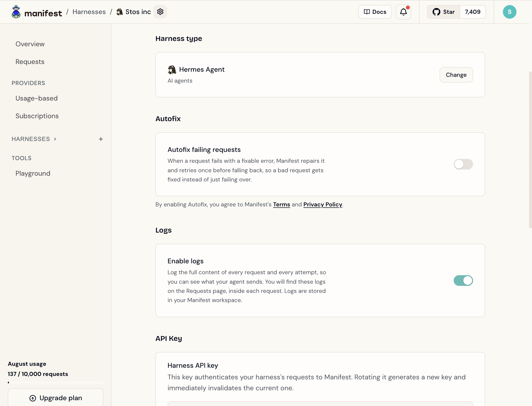The width and height of the screenshot is (532, 406).
Task: Click the Docs book icon
Action: (x=367, y=12)
